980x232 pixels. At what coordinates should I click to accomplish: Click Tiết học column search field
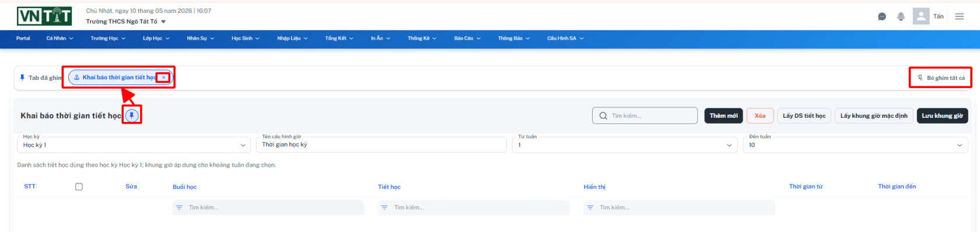tap(474, 208)
